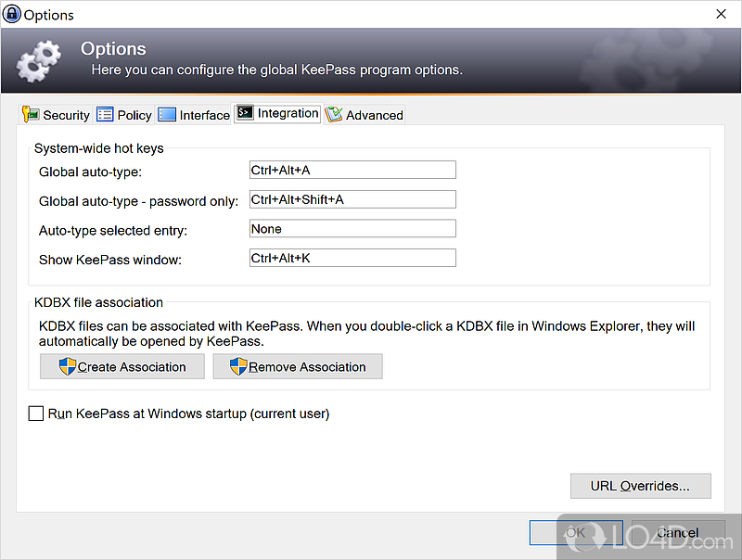Click 'Here you can configure' banner subtitle

tap(276, 70)
